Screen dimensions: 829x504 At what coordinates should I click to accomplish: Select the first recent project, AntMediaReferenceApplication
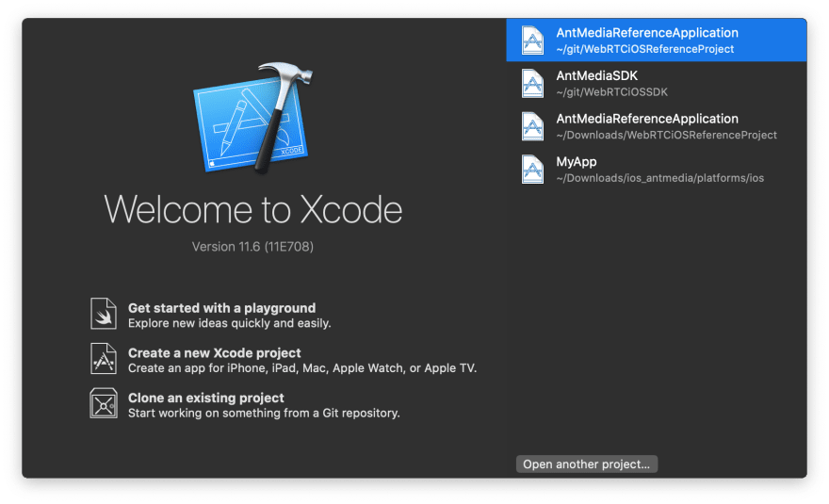pos(656,41)
